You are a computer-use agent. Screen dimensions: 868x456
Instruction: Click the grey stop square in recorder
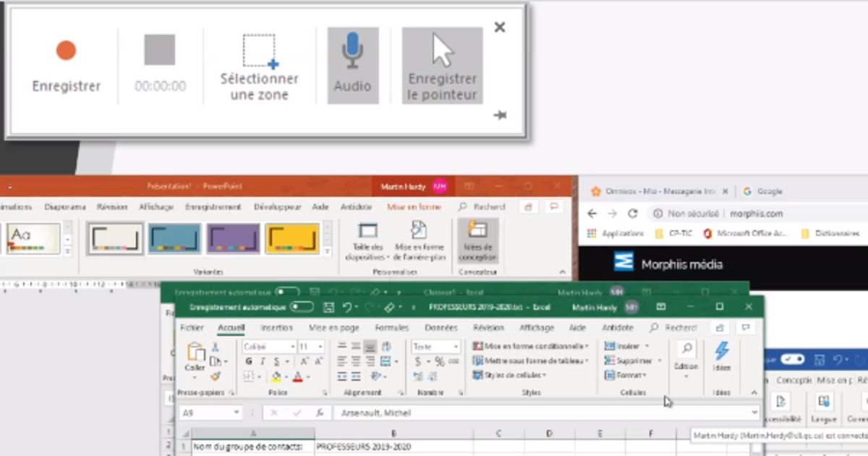pyautogui.click(x=160, y=50)
